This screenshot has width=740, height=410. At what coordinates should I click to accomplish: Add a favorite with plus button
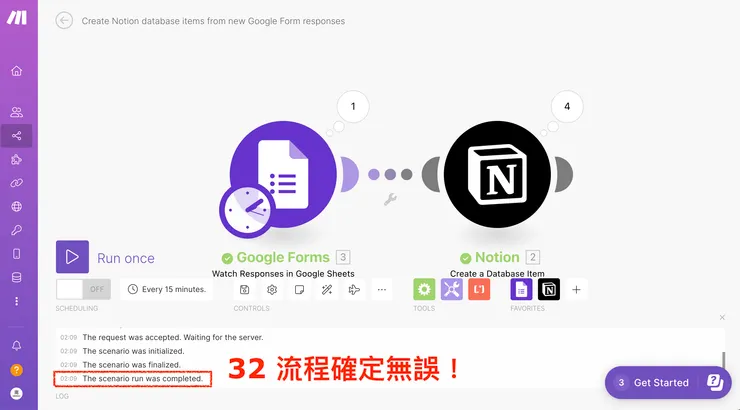click(x=576, y=290)
